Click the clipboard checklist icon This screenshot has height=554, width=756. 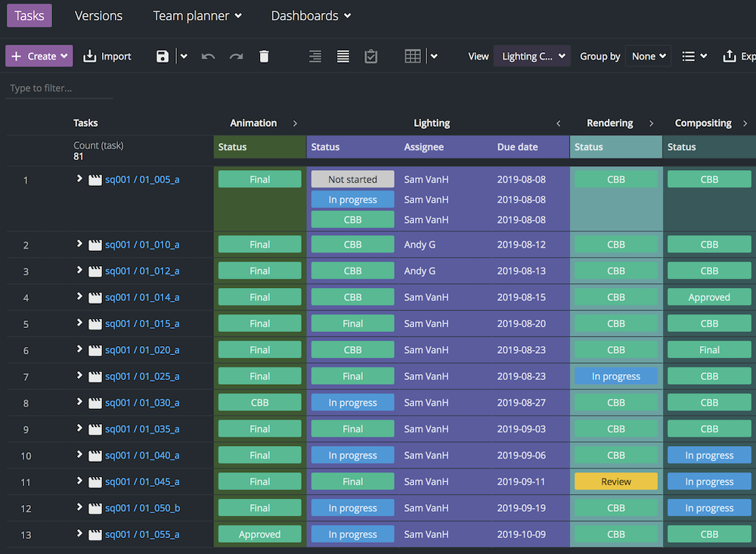(x=370, y=56)
